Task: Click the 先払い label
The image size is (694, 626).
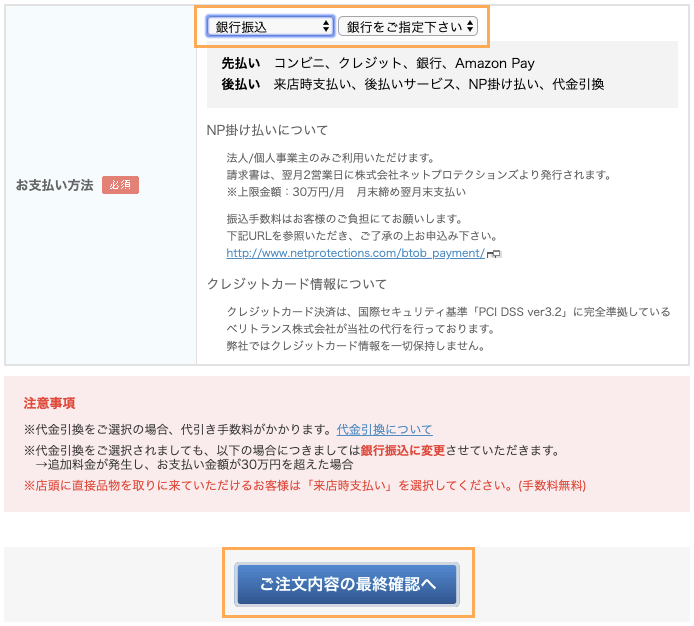Action: pyautogui.click(x=240, y=63)
